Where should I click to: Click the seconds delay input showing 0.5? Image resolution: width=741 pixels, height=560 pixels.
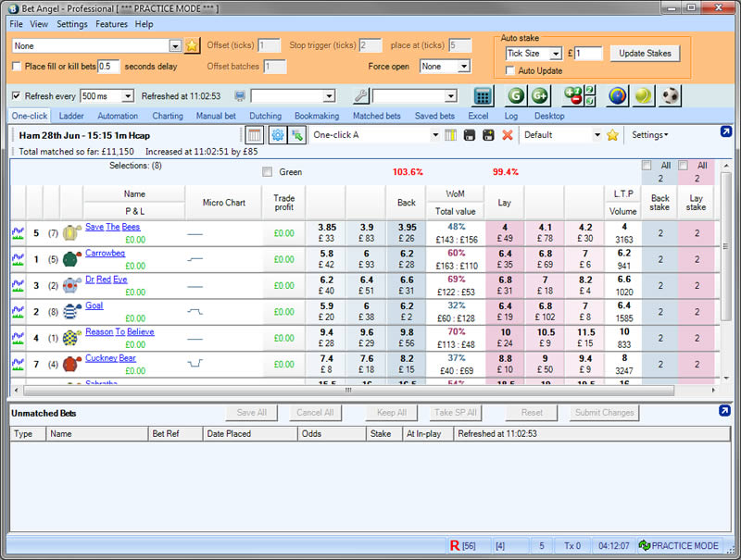tap(108, 66)
